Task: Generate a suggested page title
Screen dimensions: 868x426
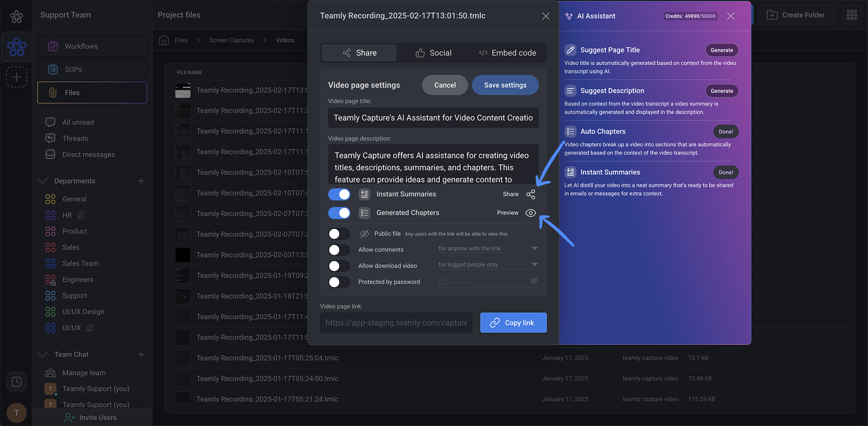Action: click(x=722, y=50)
